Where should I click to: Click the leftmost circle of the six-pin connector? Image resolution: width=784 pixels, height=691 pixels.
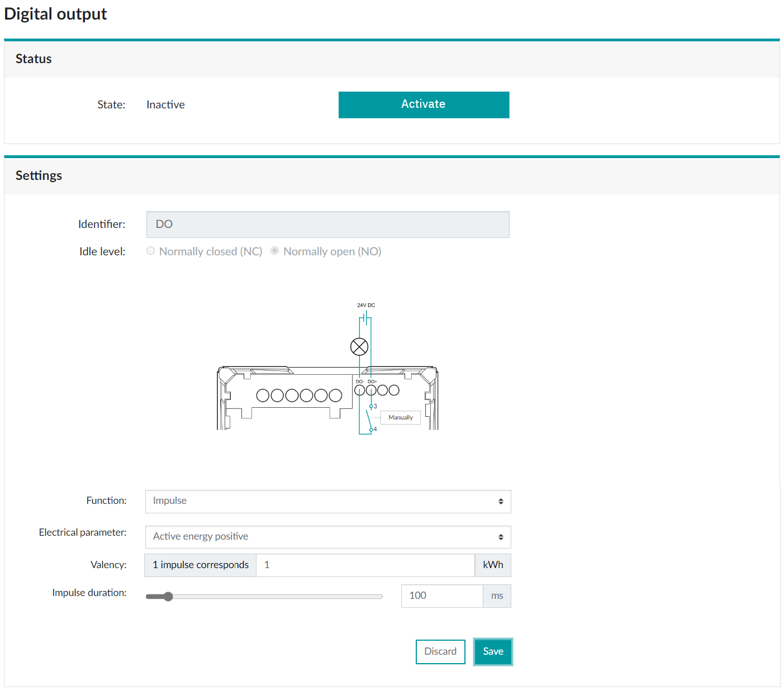point(263,395)
